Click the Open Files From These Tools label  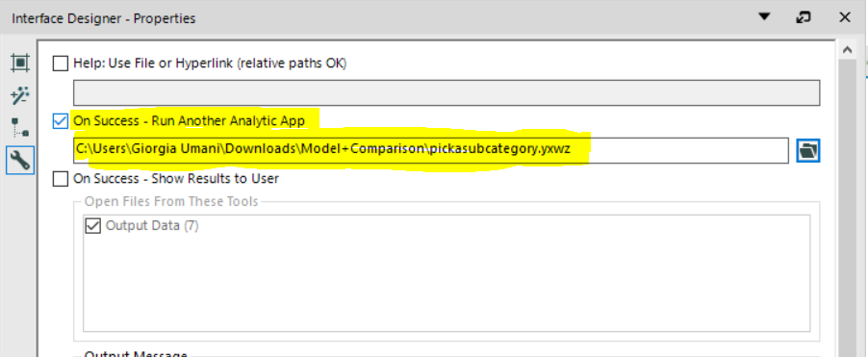[171, 201]
